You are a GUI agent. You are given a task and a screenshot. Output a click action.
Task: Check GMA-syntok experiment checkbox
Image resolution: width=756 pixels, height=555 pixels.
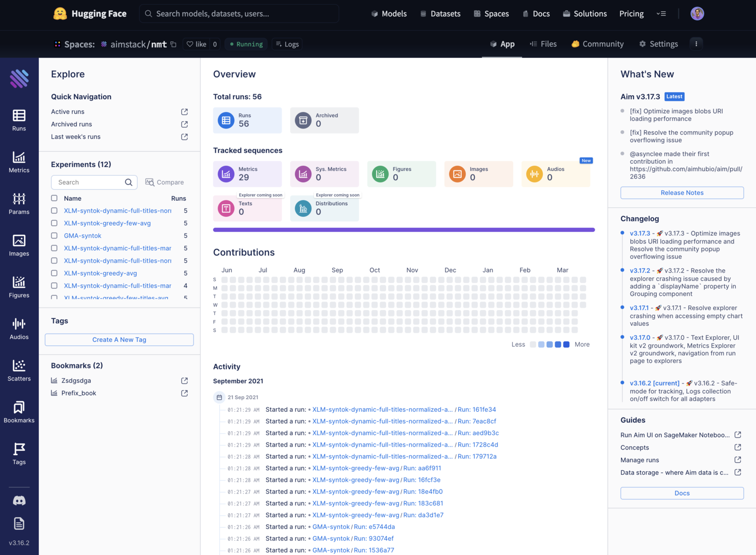coord(54,235)
